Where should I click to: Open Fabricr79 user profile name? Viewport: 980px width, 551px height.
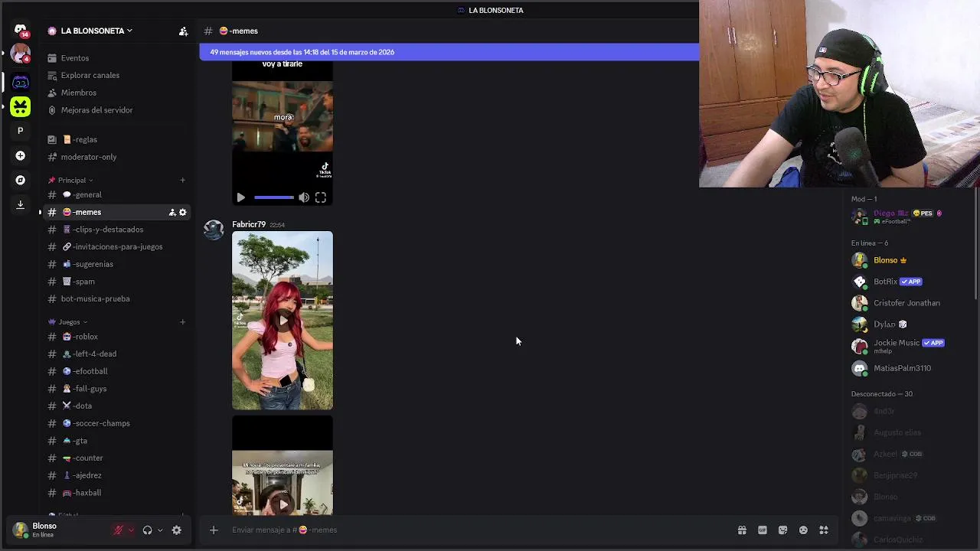pyautogui.click(x=249, y=224)
